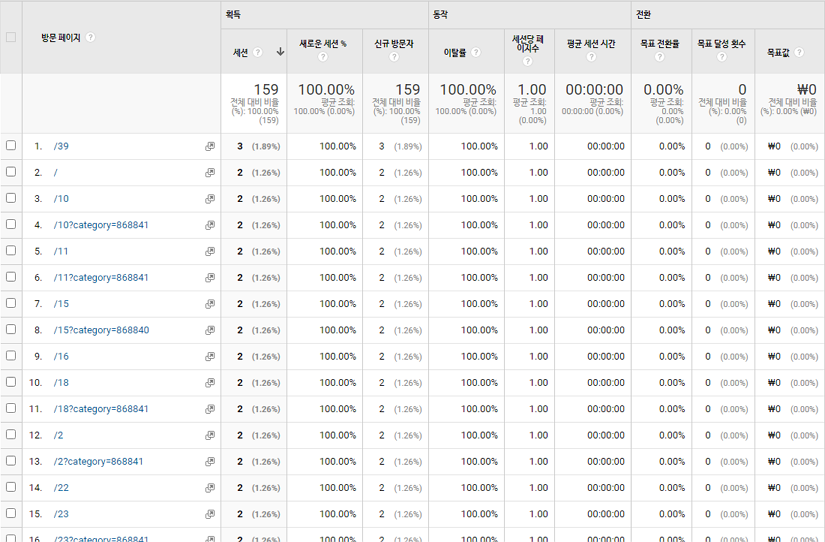Open the external link icon for /2
Image resolution: width=825 pixels, height=542 pixels.
click(210, 436)
